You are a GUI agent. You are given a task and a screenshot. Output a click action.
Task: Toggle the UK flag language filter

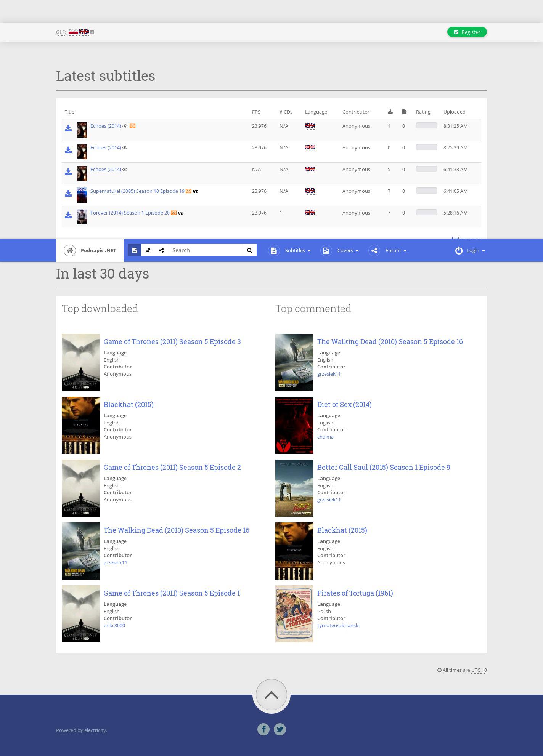[x=84, y=32]
